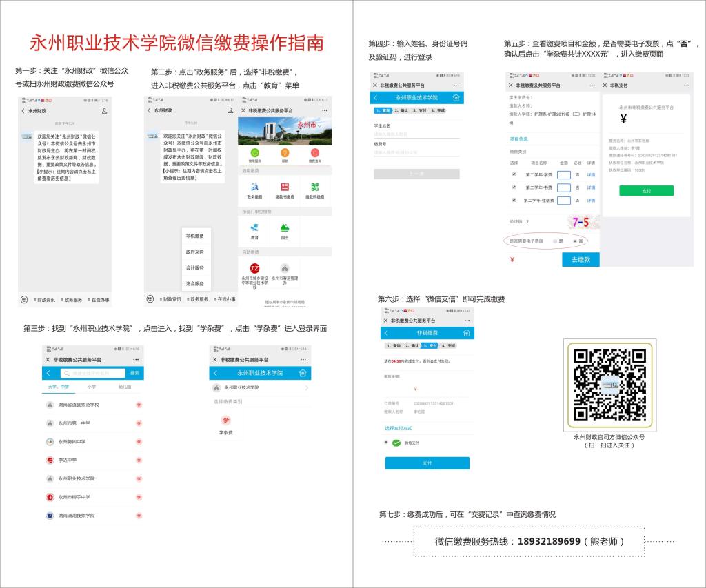
Task: Select the 缴款码缴费 green QR icon
Action: click(314, 187)
